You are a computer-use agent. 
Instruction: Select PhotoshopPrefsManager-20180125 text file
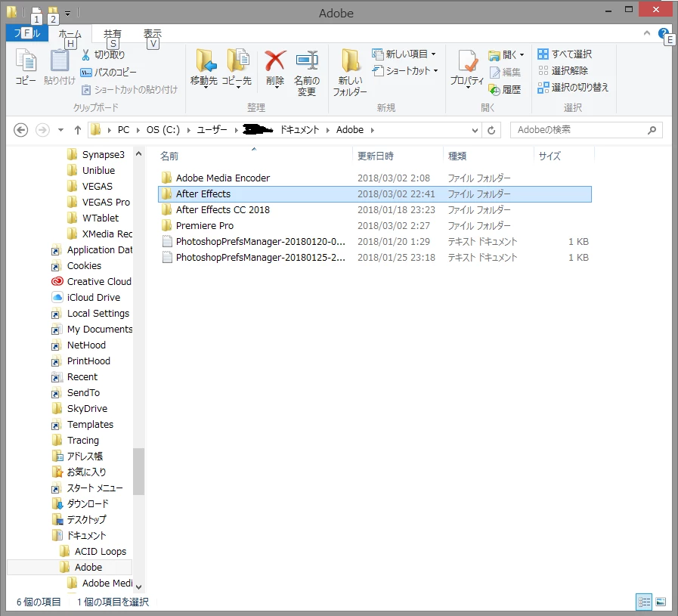[x=375, y=258]
